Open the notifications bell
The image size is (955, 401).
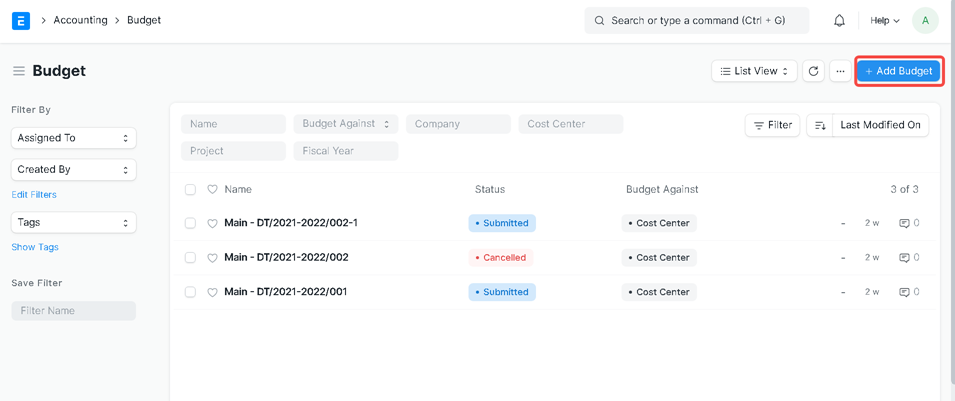point(839,20)
